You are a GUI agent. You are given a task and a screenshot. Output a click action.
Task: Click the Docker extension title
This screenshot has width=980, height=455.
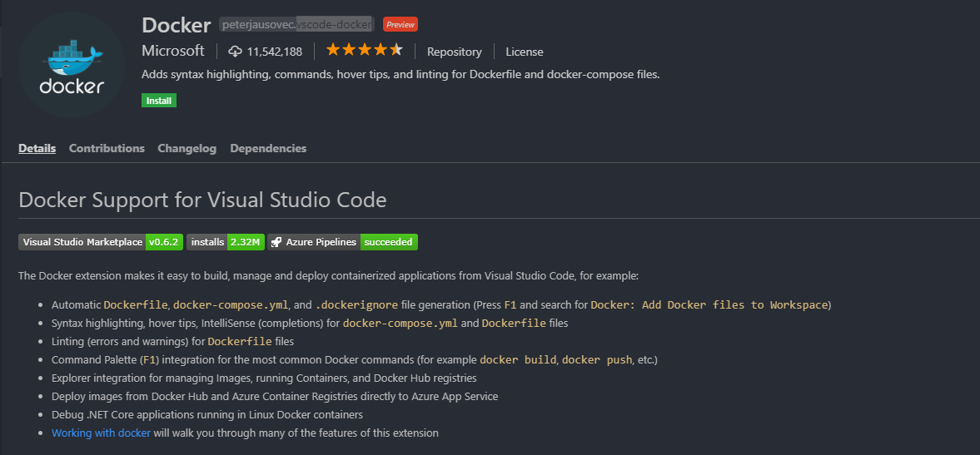click(x=176, y=25)
